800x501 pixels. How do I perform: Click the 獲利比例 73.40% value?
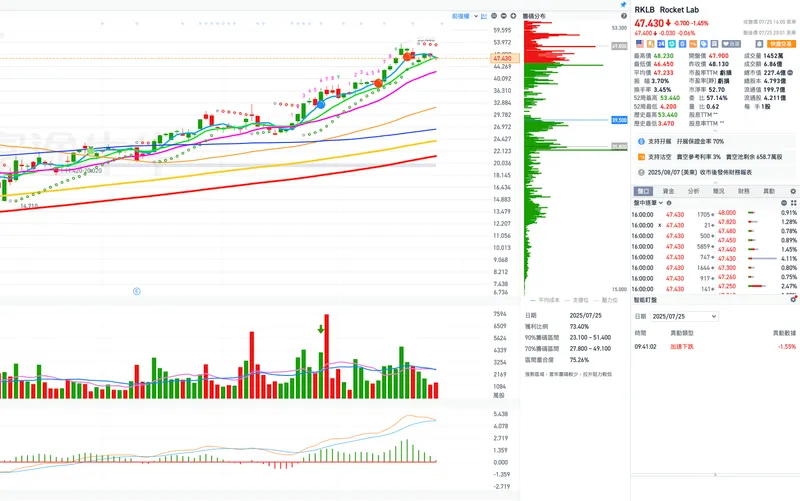[579, 327]
